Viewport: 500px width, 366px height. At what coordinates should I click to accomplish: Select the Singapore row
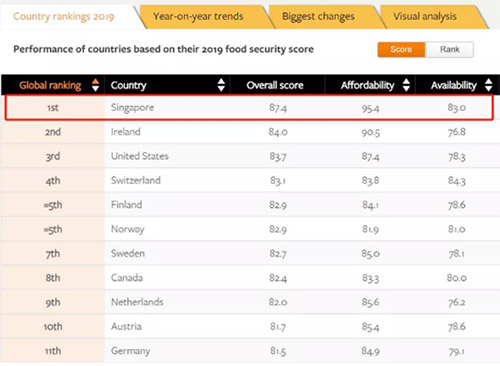(249, 108)
